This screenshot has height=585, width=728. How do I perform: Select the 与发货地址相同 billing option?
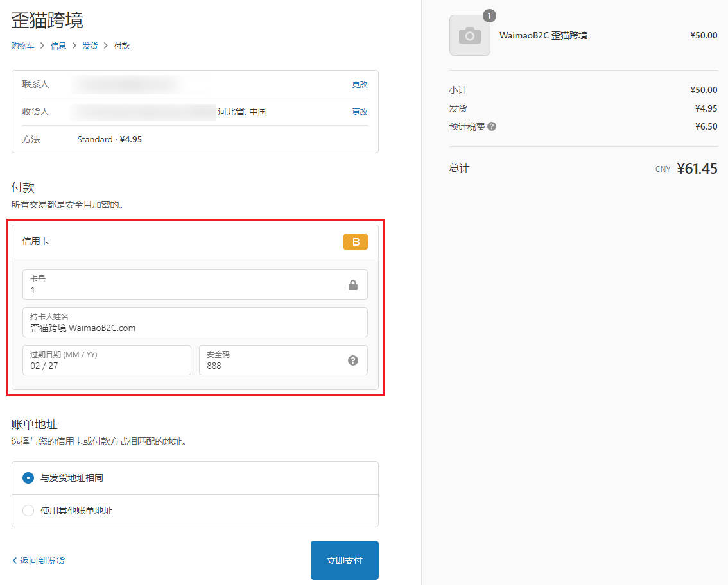27,477
